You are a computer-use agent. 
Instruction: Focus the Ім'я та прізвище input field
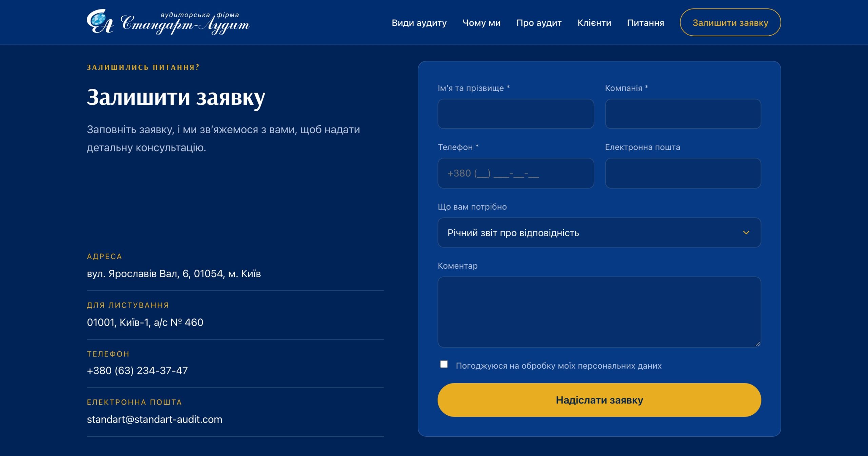[516, 114]
